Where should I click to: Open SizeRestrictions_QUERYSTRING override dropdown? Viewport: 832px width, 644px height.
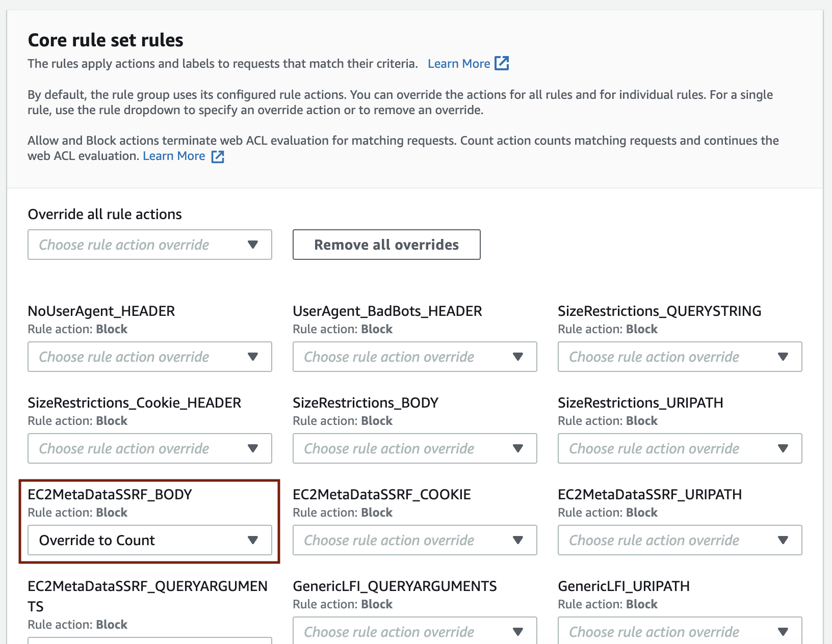(x=680, y=357)
